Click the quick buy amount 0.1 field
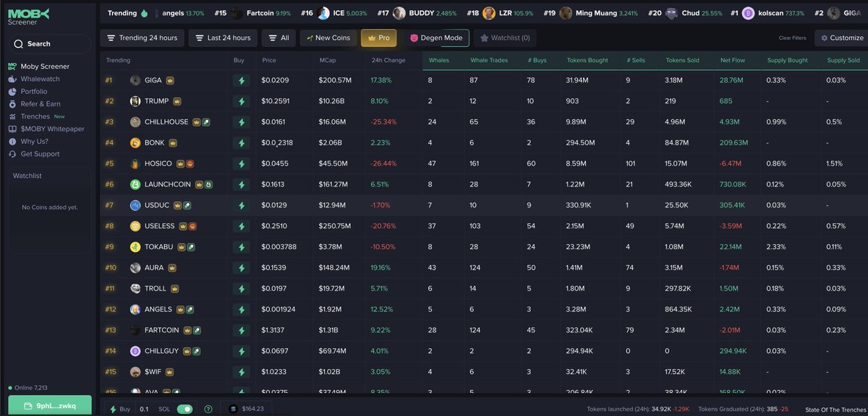The height and width of the screenshot is (416, 868). coord(144,409)
